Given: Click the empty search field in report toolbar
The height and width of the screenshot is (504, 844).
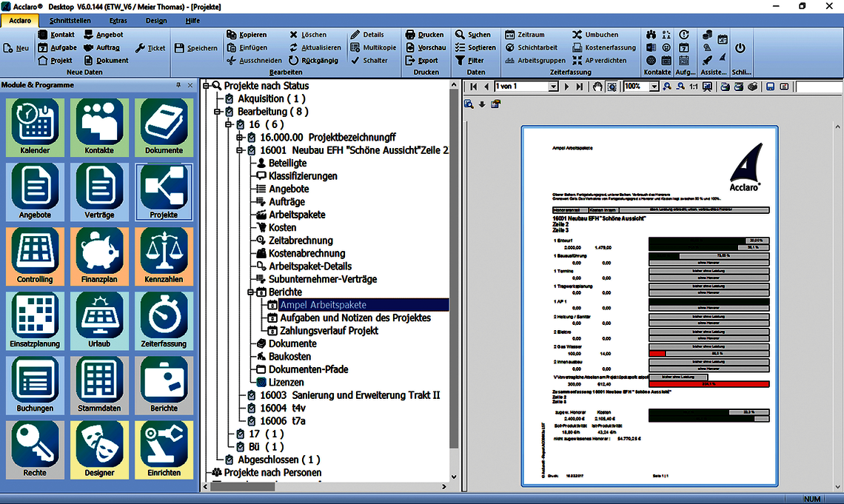Looking at the screenshot, I should pos(820,87).
